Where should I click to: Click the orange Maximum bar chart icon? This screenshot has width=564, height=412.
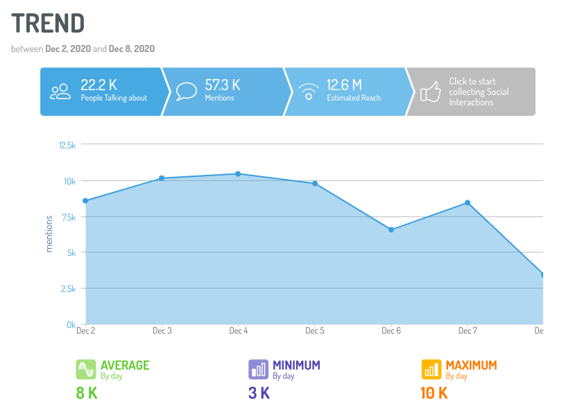431,369
